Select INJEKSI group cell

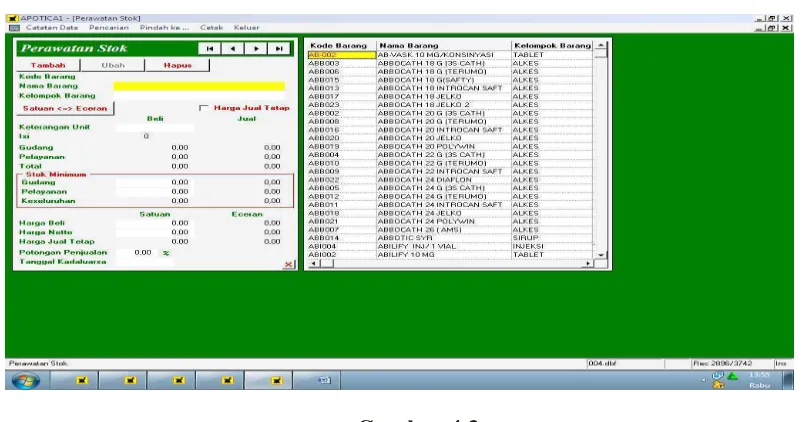(552, 246)
